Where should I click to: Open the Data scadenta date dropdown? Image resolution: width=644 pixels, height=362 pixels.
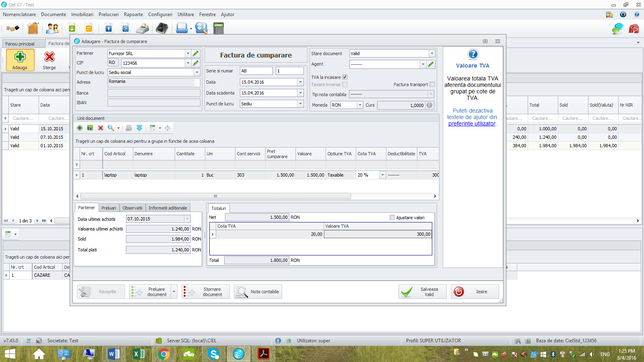300,93
